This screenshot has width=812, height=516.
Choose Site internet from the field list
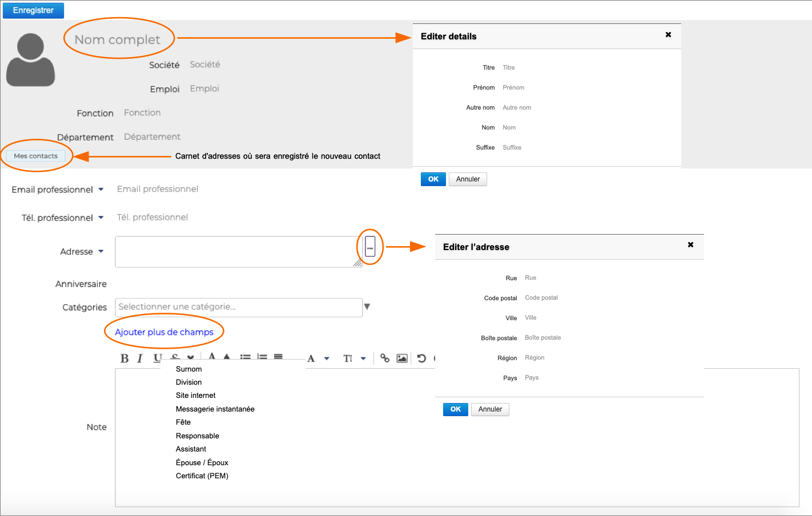[x=196, y=396]
